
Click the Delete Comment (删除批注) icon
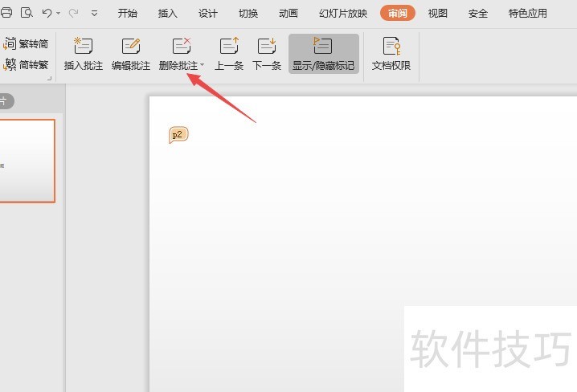click(182, 46)
